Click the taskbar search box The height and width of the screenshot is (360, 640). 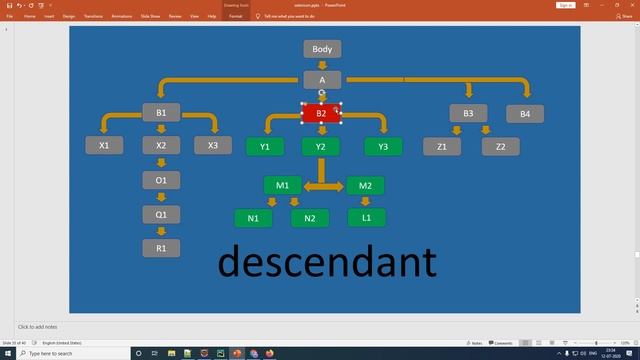click(73, 353)
